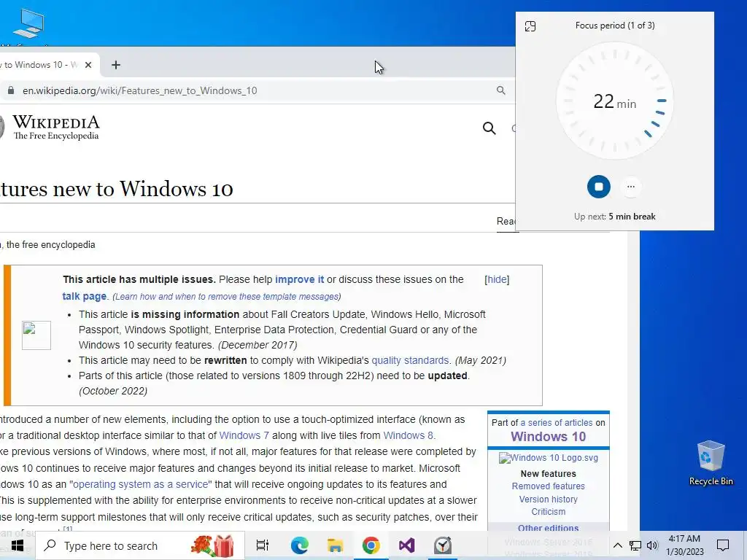
Task: Open 'operating system as a service' link
Action: pos(141,484)
